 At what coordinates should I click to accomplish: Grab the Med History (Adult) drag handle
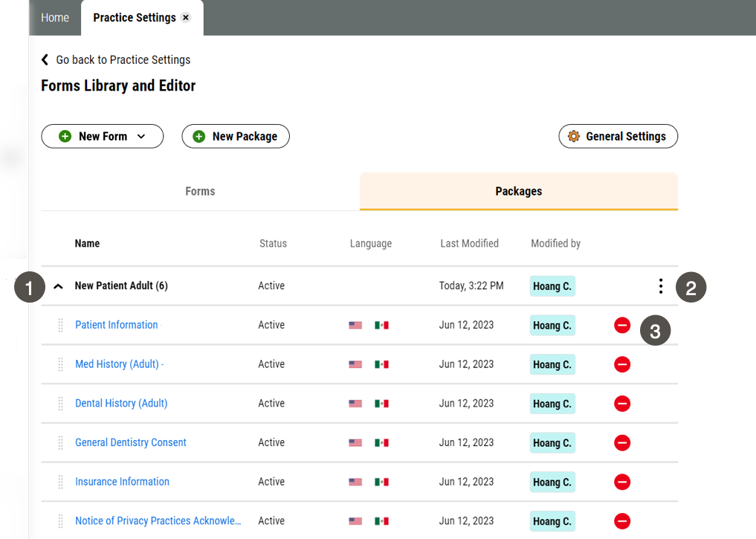61,364
